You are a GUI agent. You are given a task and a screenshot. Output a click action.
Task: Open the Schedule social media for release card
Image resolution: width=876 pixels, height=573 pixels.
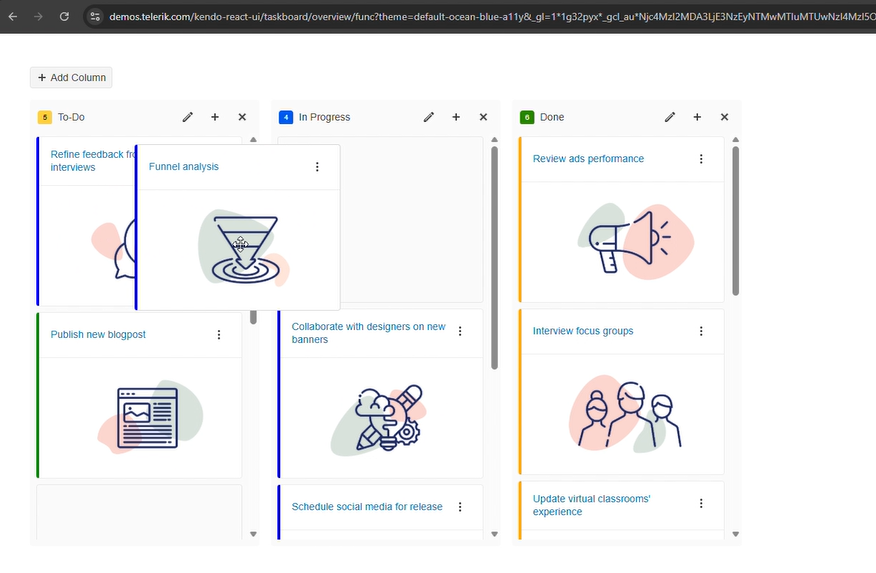[367, 507]
